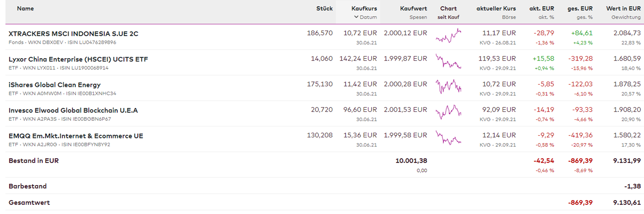Open the EMQQ Em.Mkt.Internet sparkline chart
Image resolution: width=644 pixels, height=214 pixels.
click(x=448, y=138)
